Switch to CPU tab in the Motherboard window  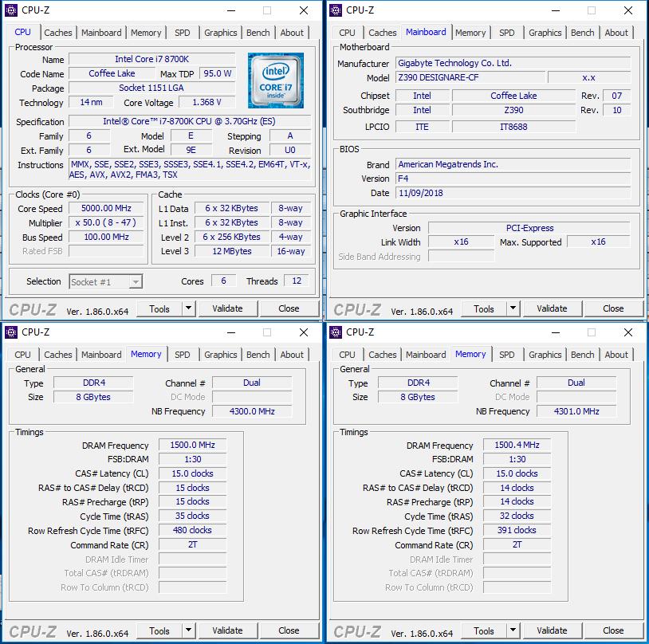coord(347,33)
